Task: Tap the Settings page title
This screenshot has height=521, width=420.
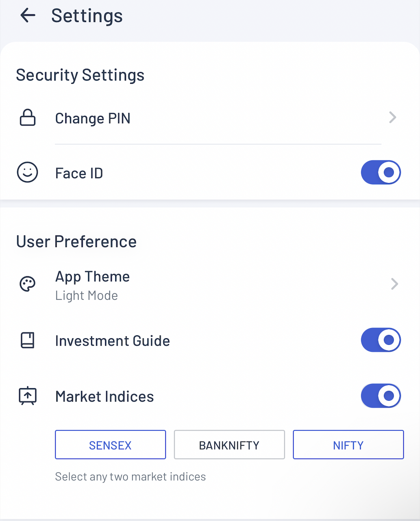Action: (x=87, y=16)
